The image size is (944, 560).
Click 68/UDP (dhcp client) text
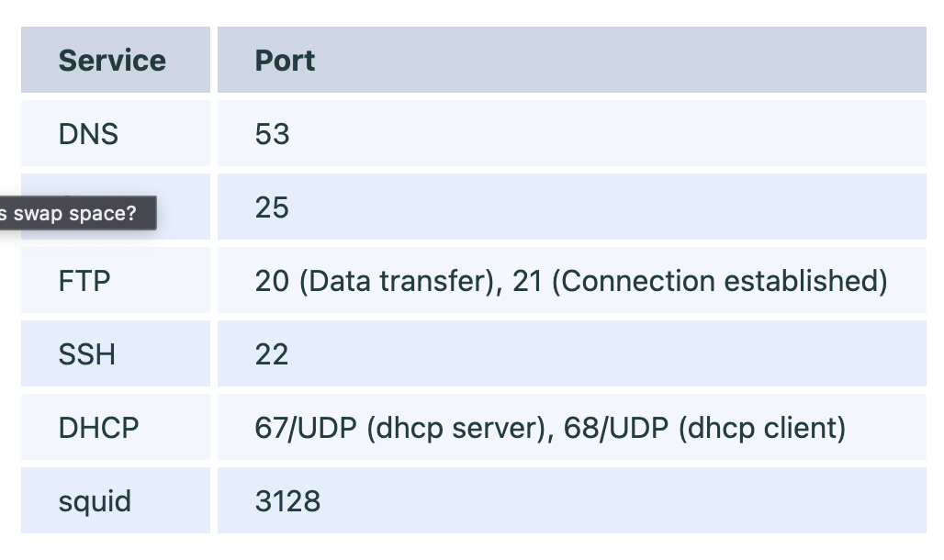pos(704,428)
